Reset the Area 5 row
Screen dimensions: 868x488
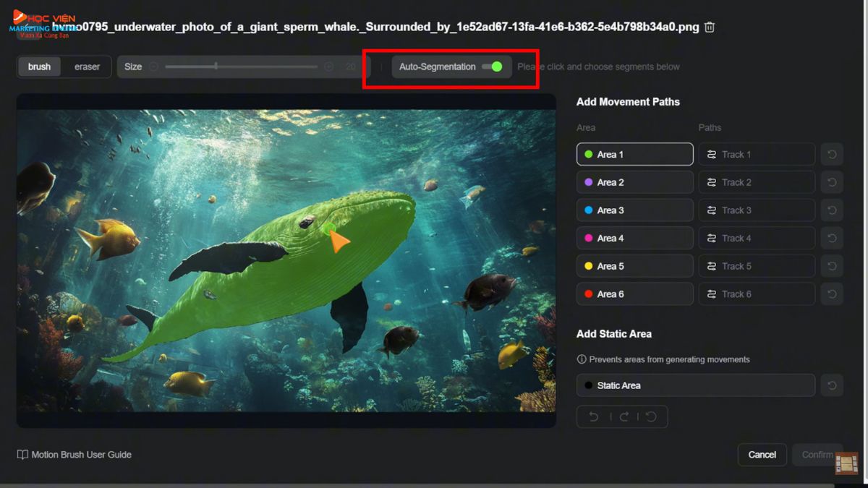(x=832, y=266)
